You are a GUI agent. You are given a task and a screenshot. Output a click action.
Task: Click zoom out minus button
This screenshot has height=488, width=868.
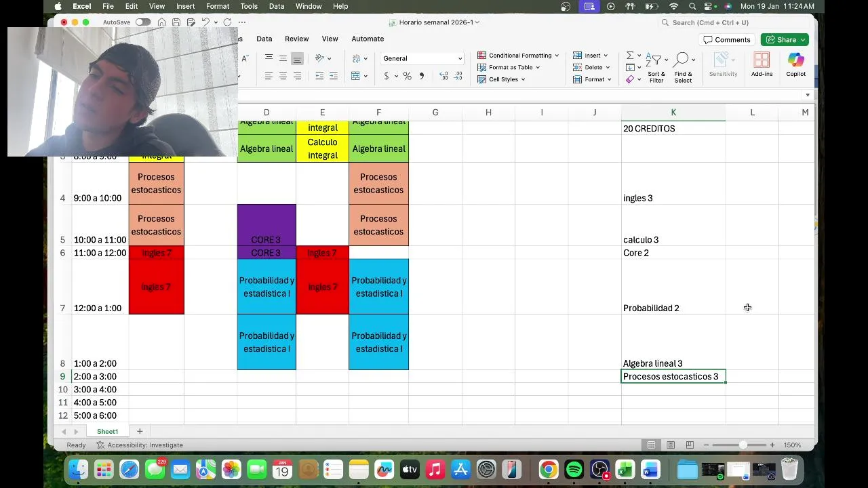point(706,445)
